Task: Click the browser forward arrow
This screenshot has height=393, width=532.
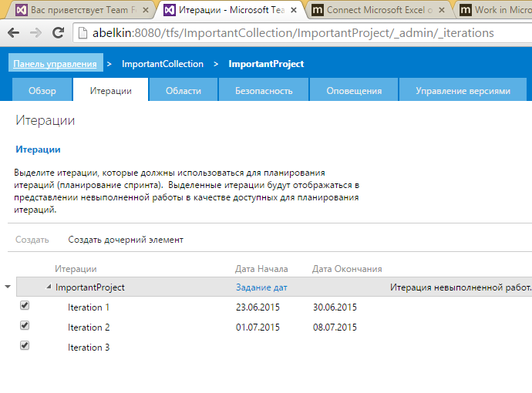Action: coord(35,33)
